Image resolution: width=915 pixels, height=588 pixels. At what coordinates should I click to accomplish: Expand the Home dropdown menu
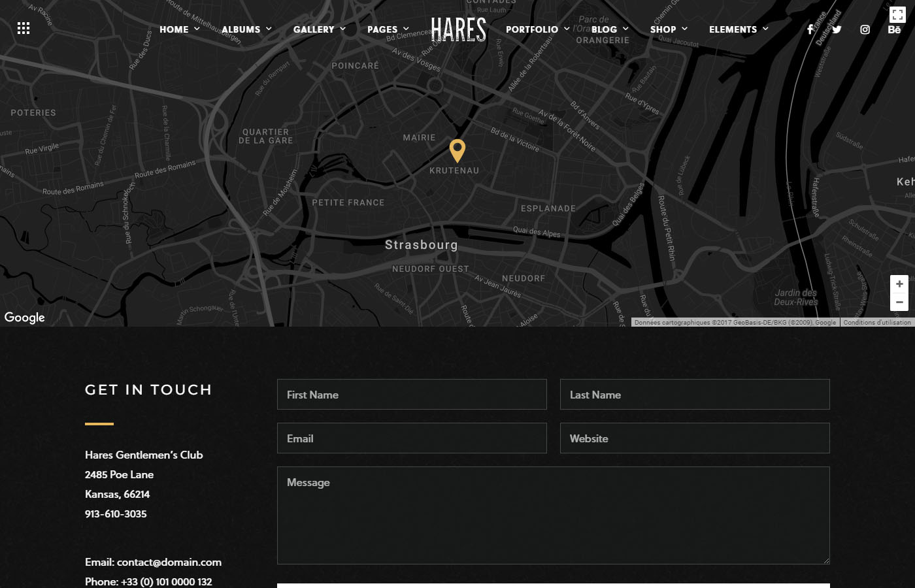click(x=180, y=29)
